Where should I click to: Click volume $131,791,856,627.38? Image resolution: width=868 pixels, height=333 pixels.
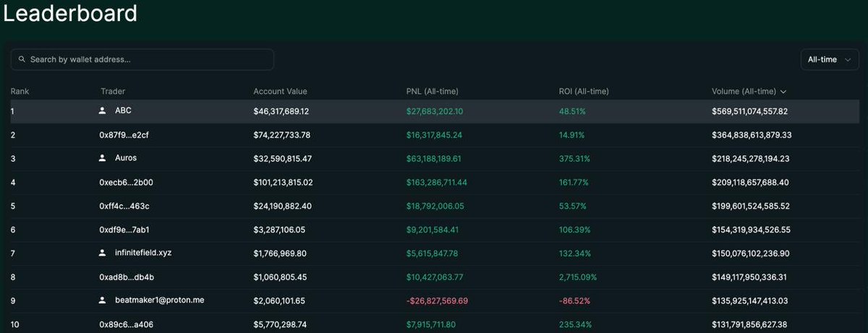(749, 325)
